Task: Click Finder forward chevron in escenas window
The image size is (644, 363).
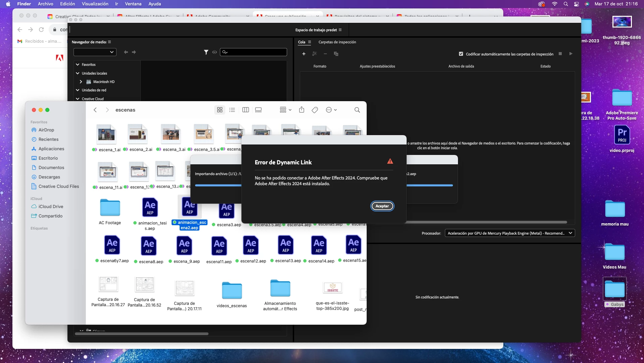Action: pyautogui.click(x=107, y=110)
